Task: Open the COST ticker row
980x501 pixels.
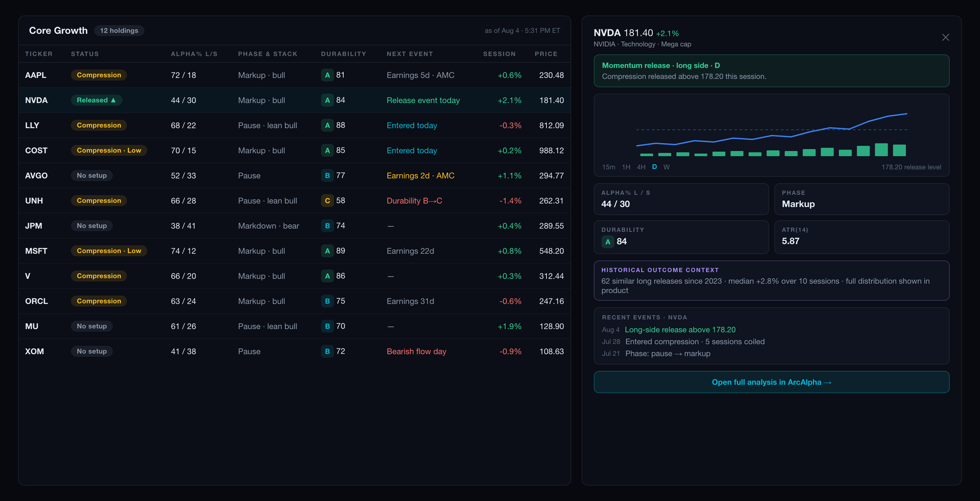Action: coord(295,150)
